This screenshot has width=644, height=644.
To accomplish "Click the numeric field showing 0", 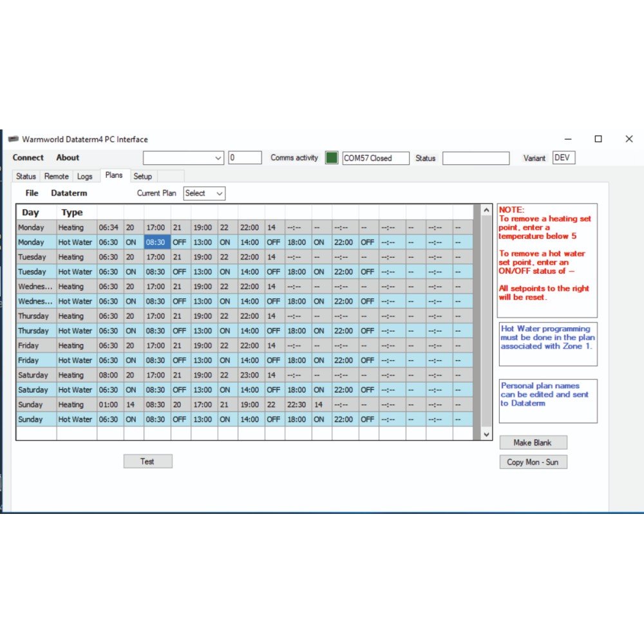I will (245, 158).
